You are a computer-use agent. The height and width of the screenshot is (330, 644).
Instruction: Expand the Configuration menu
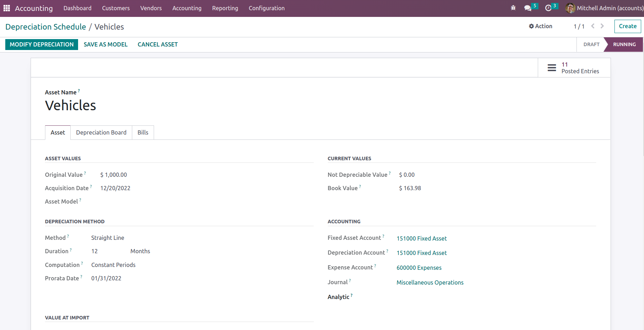266,8
